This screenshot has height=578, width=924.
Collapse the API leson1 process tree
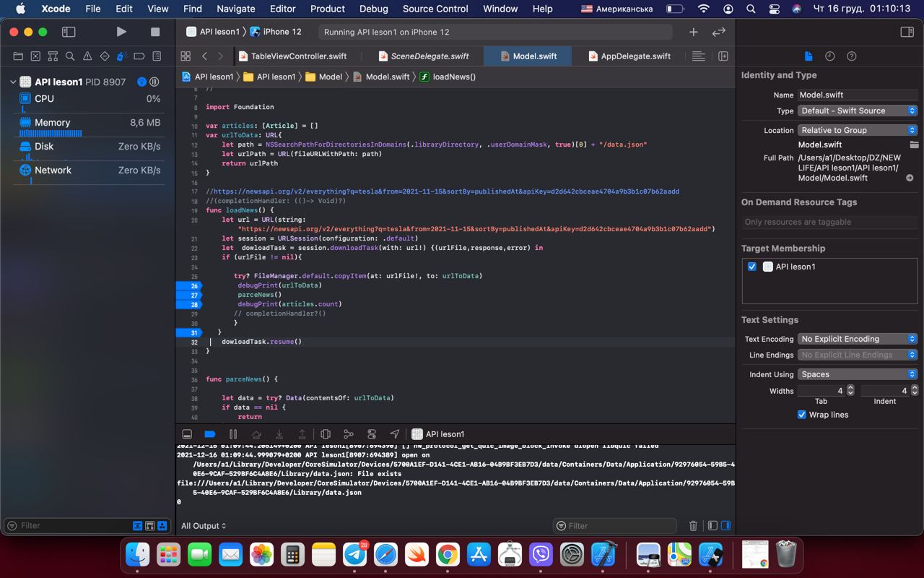click(13, 82)
